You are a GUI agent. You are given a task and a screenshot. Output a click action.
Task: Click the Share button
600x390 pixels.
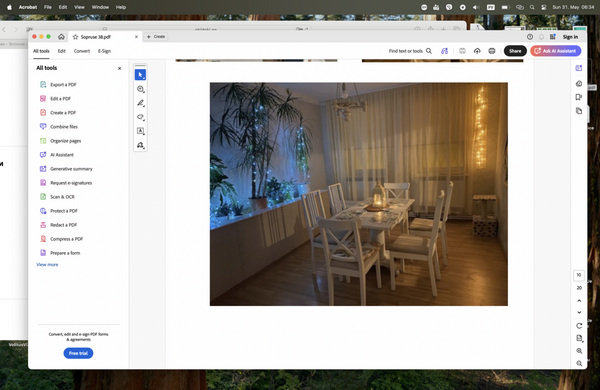515,51
